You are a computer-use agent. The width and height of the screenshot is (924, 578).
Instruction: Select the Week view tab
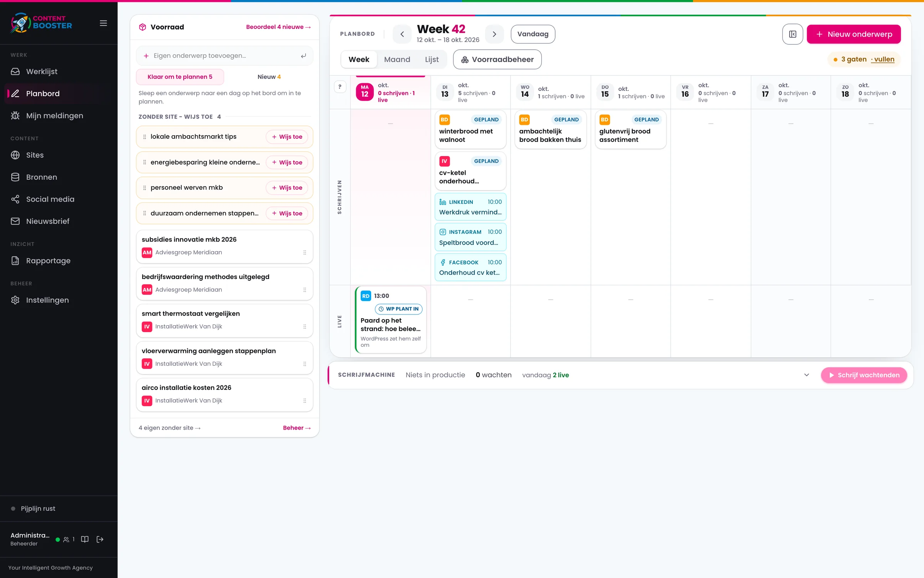coord(359,59)
